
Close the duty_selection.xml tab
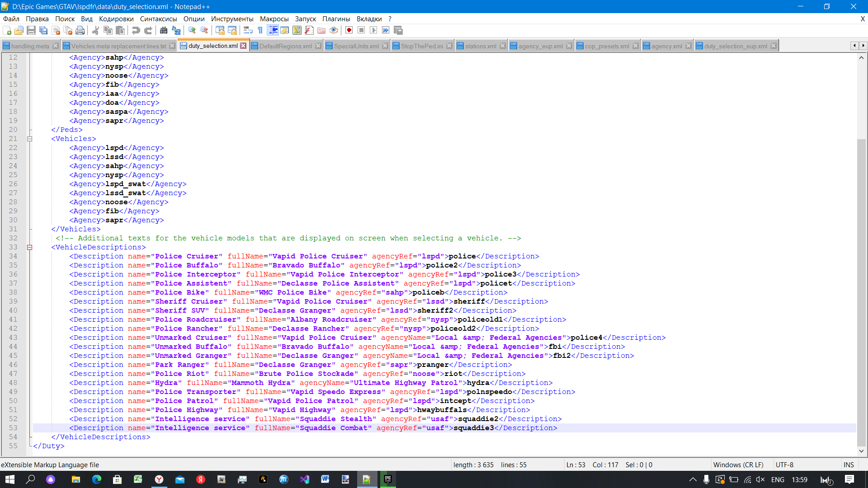coord(243,46)
